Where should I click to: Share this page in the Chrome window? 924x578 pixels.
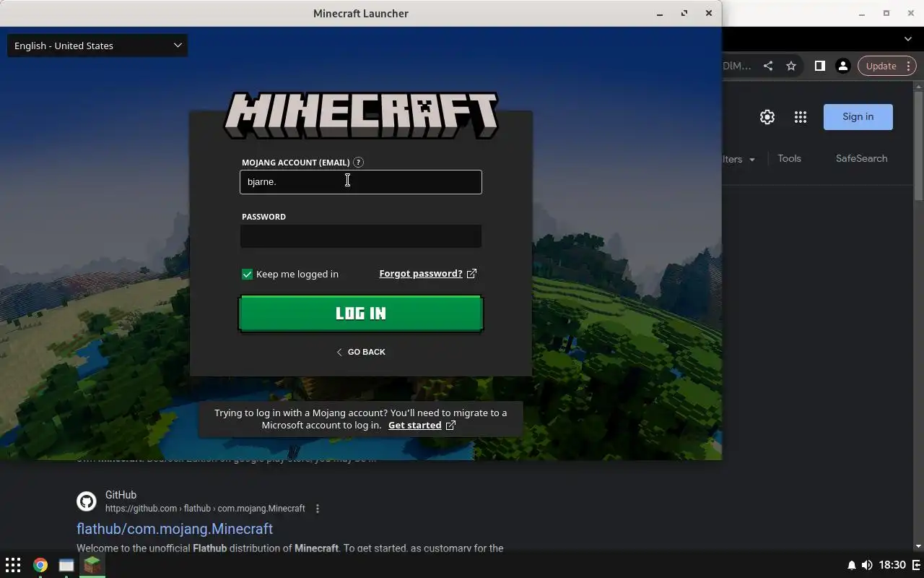click(x=768, y=66)
